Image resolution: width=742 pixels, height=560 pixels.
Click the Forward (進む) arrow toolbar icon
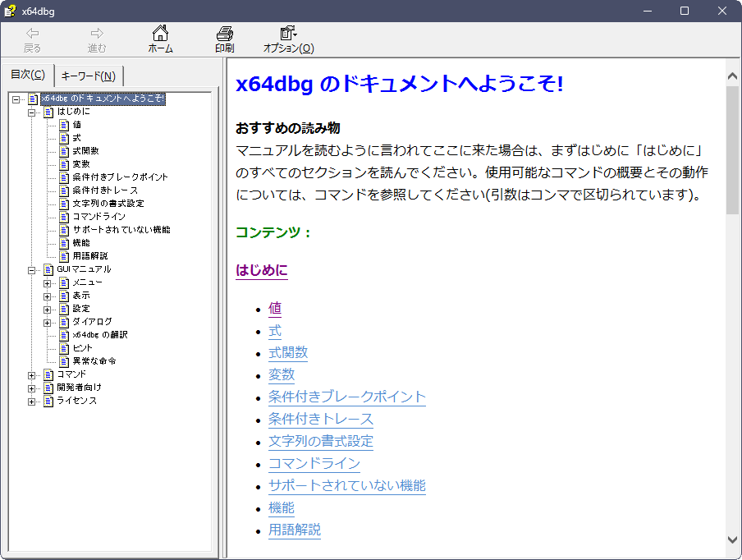[97, 33]
